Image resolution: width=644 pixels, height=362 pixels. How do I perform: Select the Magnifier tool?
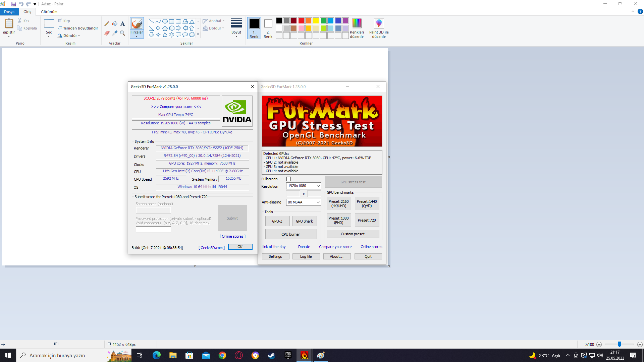(122, 33)
